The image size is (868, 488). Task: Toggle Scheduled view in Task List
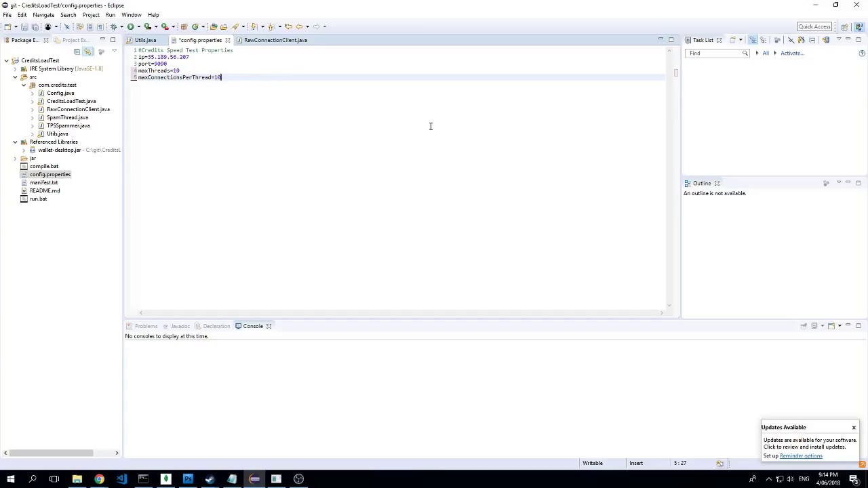[x=763, y=40]
